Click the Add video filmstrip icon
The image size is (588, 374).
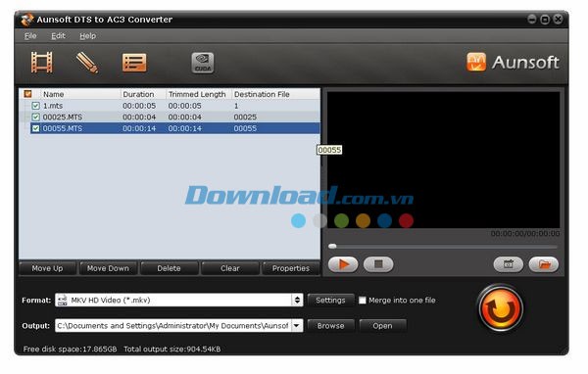(41, 63)
